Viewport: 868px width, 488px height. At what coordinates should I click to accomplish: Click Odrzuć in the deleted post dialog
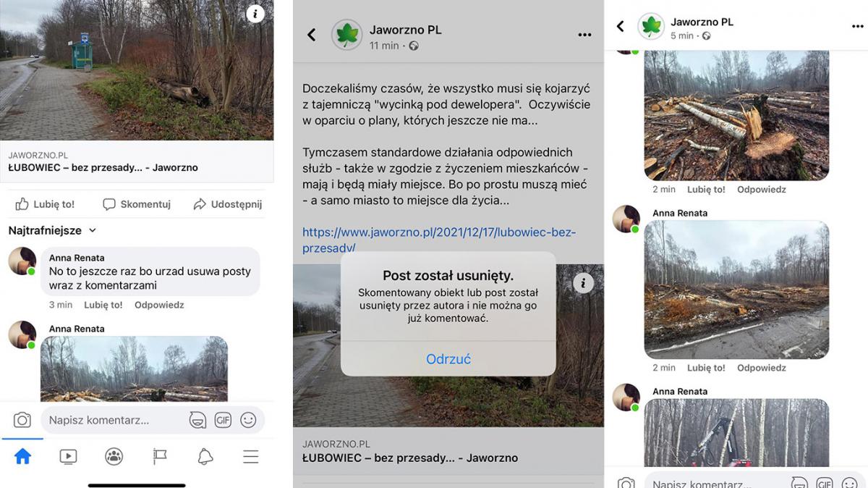point(448,359)
